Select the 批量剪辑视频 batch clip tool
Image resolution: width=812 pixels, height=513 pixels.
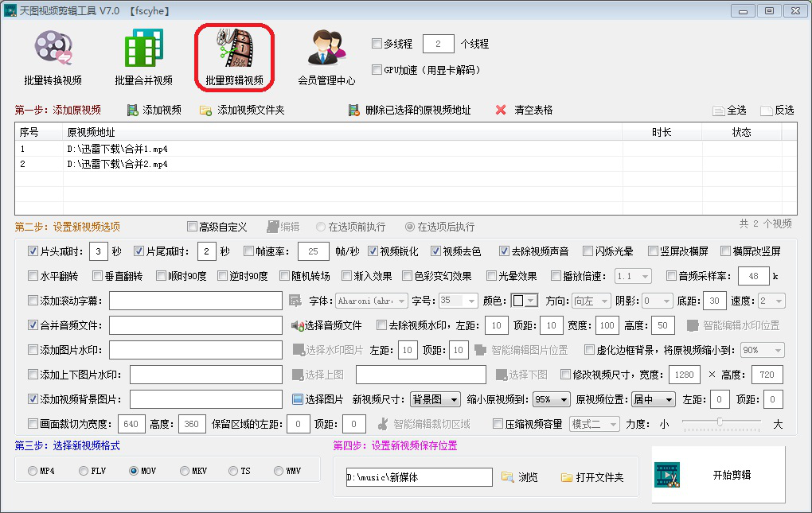pos(232,56)
